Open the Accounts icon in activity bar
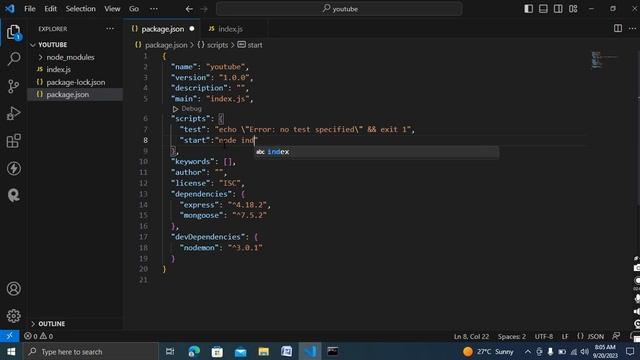 (x=13, y=289)
